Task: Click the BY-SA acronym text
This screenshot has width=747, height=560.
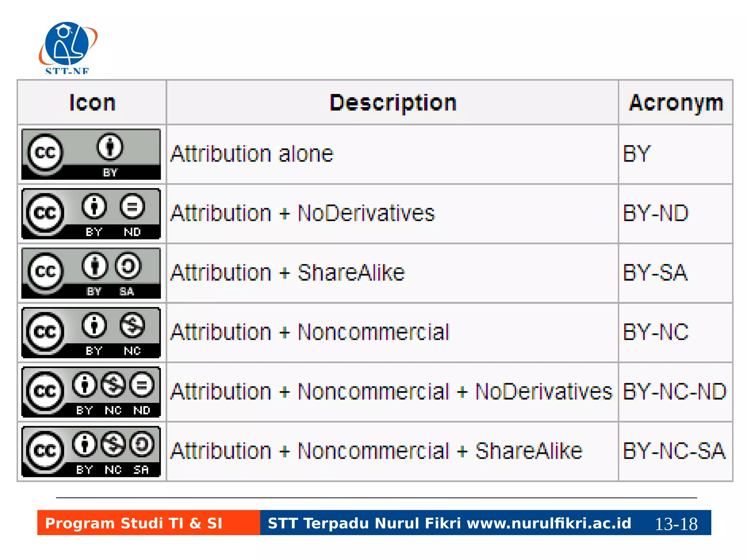Action: (x=655, y=273)
